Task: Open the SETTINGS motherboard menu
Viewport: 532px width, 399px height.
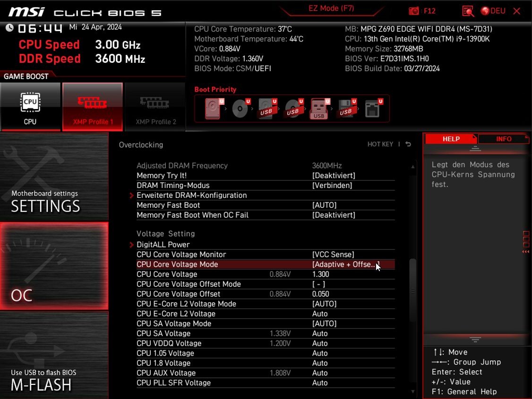Action: tap(54, 177)
